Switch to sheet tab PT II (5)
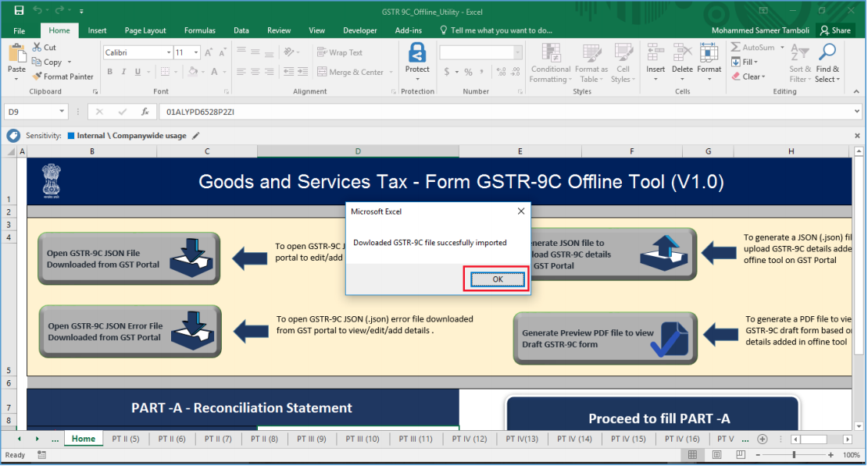868x466 pixels. pos(126,439)
